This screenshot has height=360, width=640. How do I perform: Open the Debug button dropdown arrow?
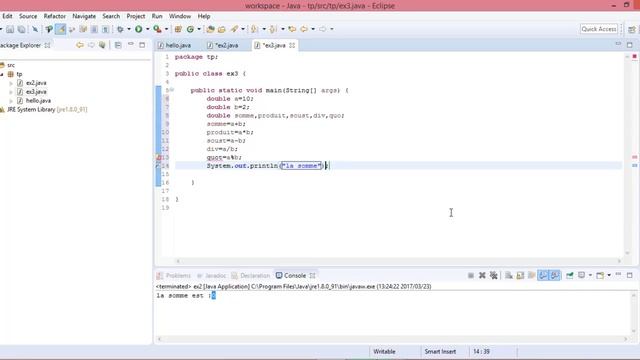[129, 29]
